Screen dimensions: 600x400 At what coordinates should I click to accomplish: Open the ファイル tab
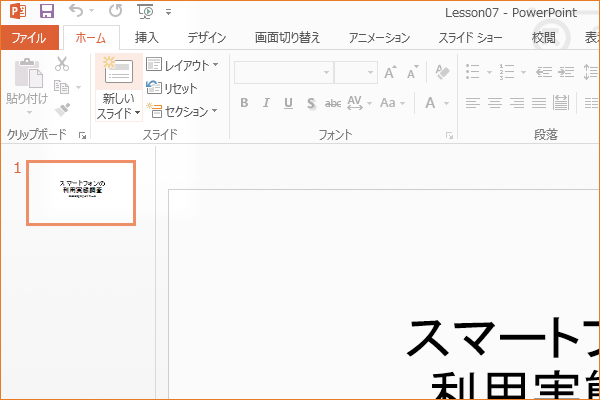pos(29,38)
